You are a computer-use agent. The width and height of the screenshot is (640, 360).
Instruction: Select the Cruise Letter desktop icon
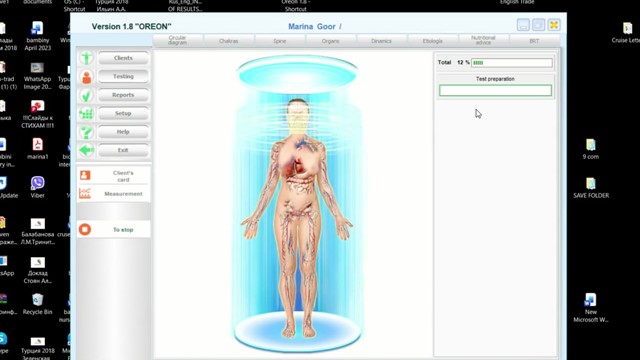[x=627, y=33]
